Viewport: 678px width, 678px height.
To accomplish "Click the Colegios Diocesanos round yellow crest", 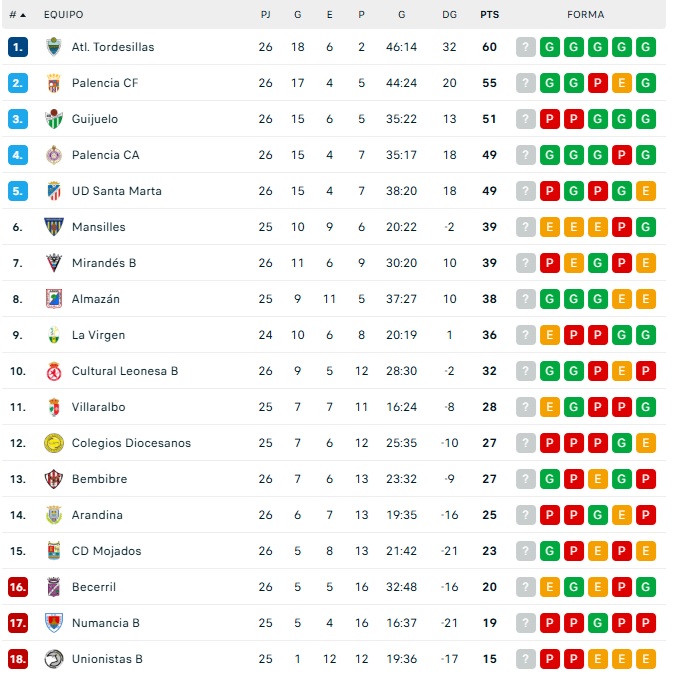I will pos(54,443).
